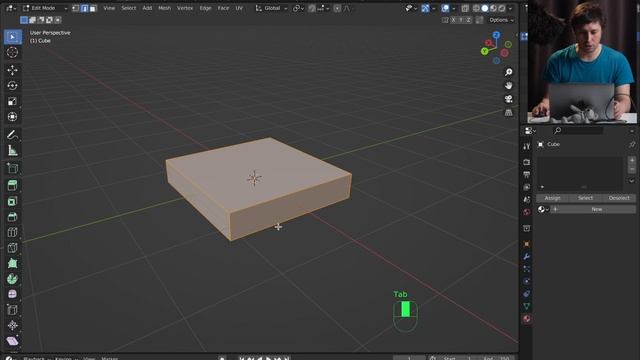Open the Edge menu
The height and width of the screenshot is (360, 640).
pos(206,8)
